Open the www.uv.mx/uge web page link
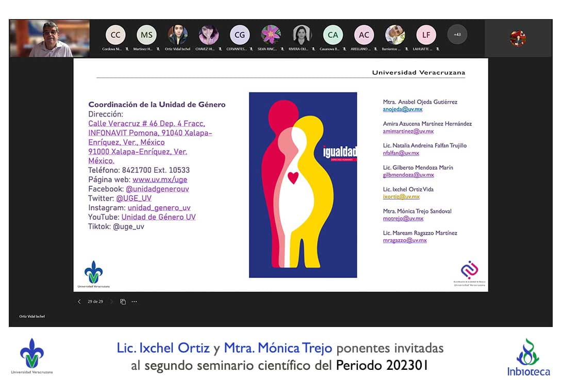Screen dimensions: 562x392 [x=160, y=179]
